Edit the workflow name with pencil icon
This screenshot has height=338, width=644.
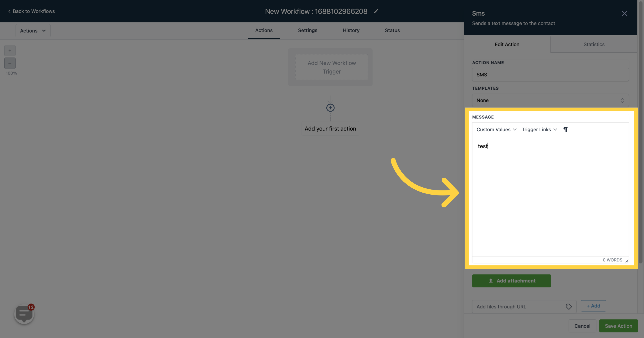376,11
